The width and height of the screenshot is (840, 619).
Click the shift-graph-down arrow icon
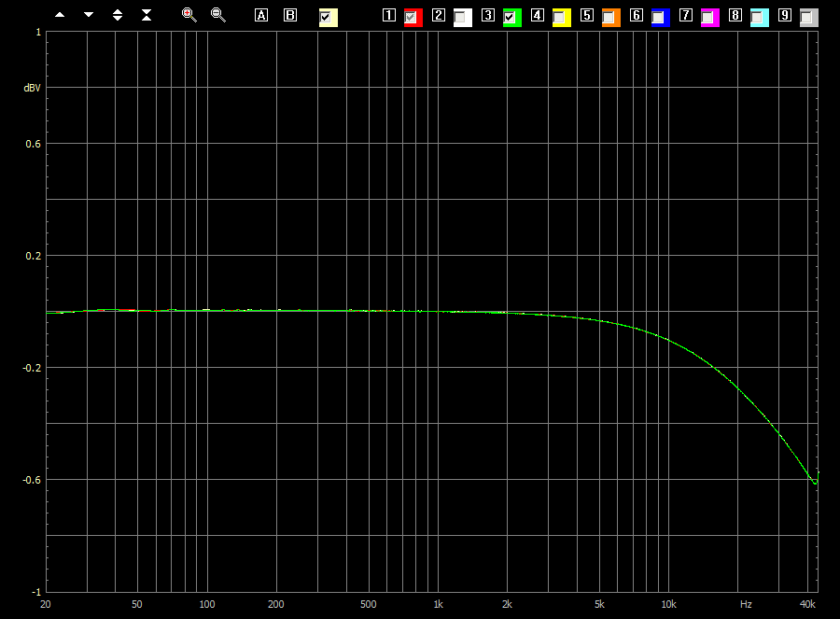(89, 15)
